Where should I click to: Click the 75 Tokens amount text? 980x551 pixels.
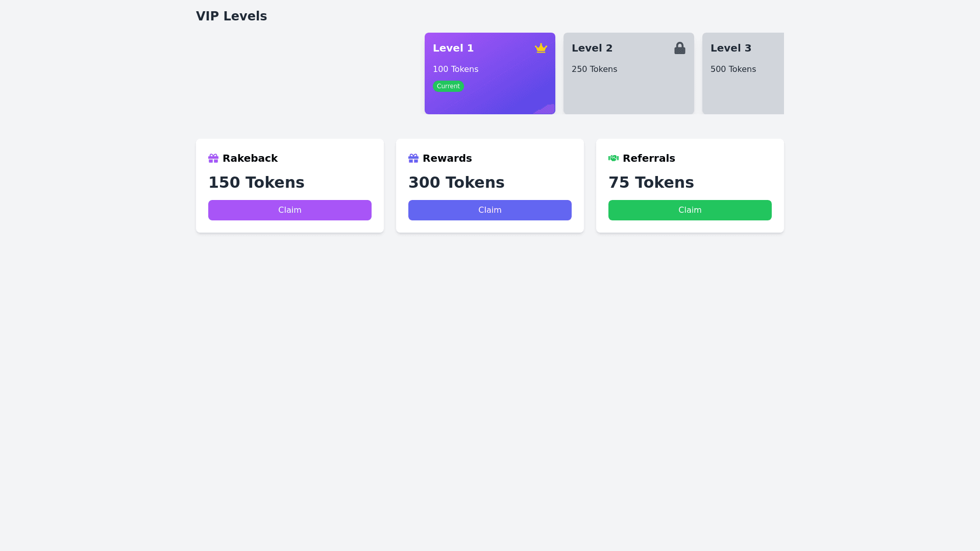pyautogui.click(x=651, y=183)
